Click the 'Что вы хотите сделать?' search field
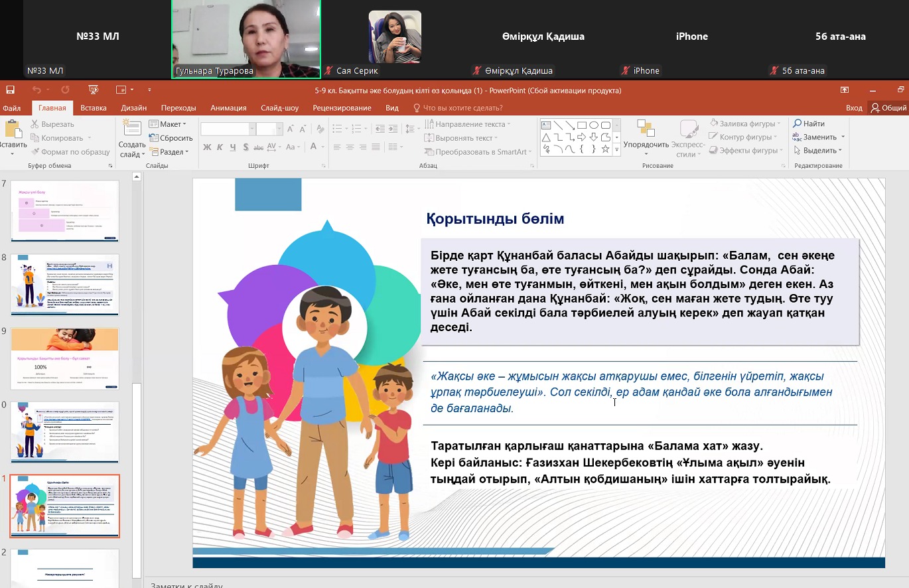 (462, 108)
